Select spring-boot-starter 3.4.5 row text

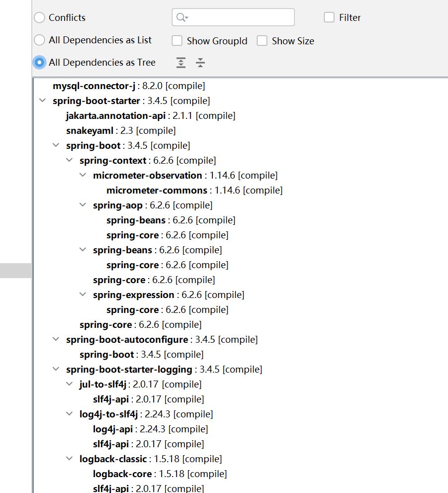point(131,100)
